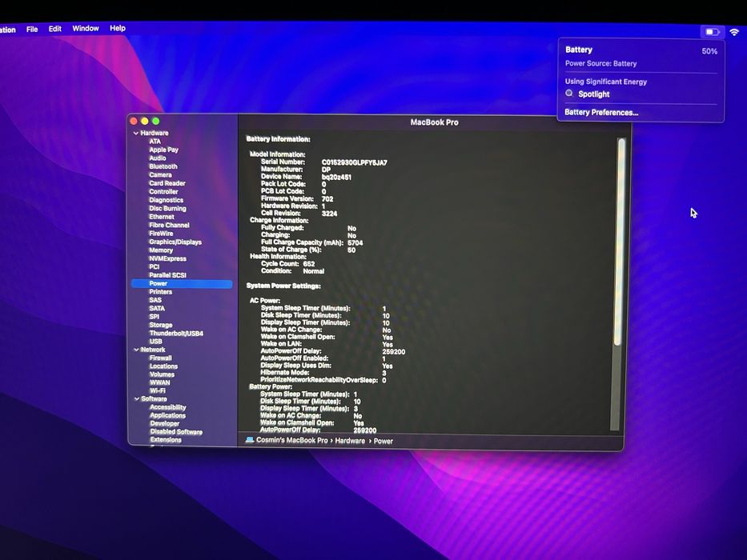Click the laptop icon in the path bar

[250, 439]
